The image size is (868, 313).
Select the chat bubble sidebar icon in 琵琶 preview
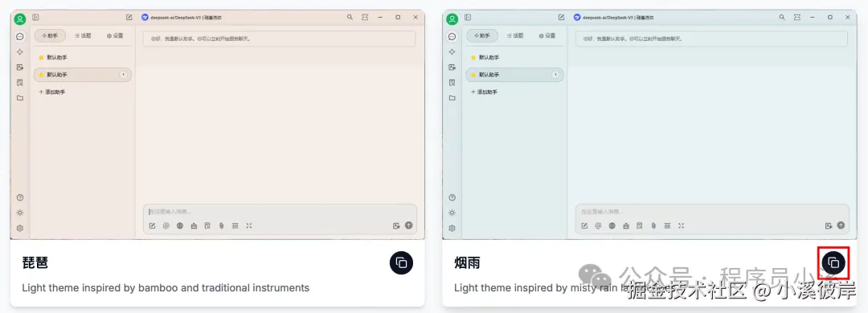pyautogui.click(x=20, y=36)
